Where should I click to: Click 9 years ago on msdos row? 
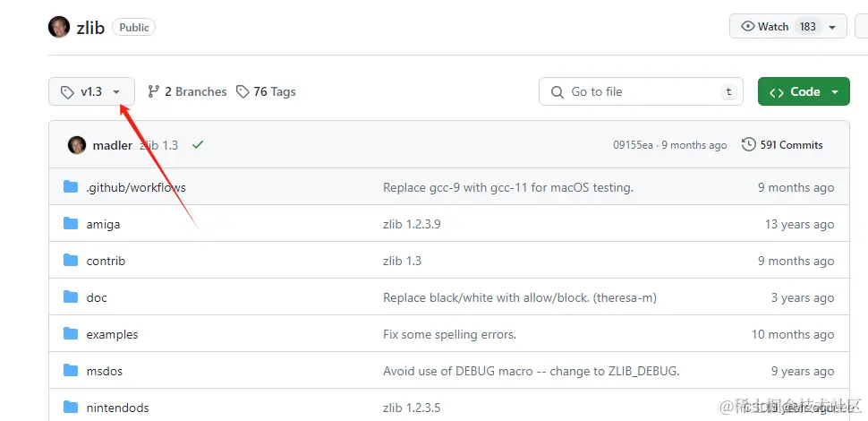[x=803, y=371]
